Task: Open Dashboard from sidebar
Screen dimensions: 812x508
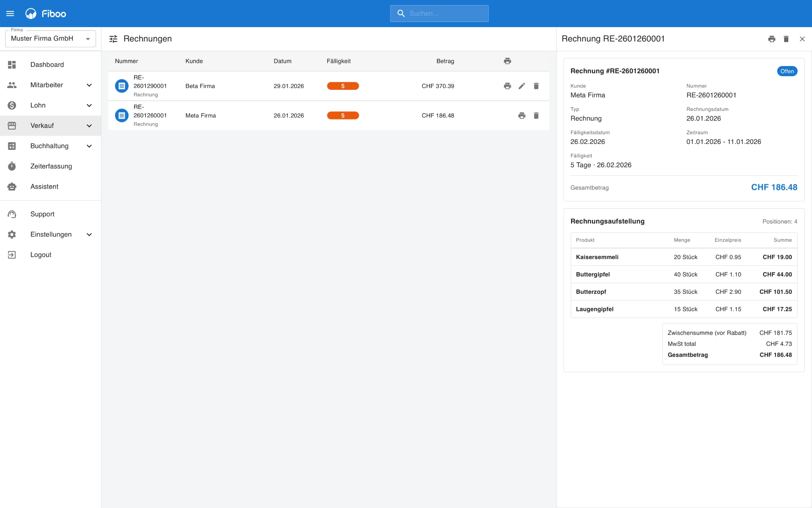Action: tap(47, 65)
